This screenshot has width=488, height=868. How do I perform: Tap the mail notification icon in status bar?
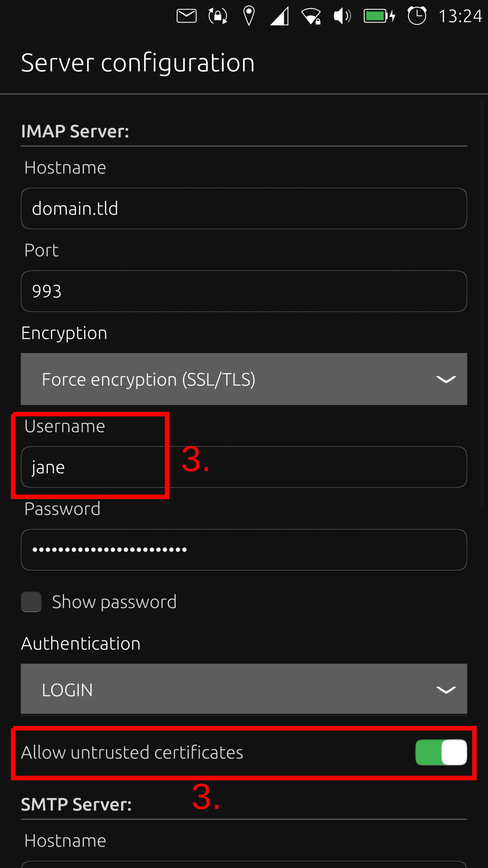click(x=186, y=16)
